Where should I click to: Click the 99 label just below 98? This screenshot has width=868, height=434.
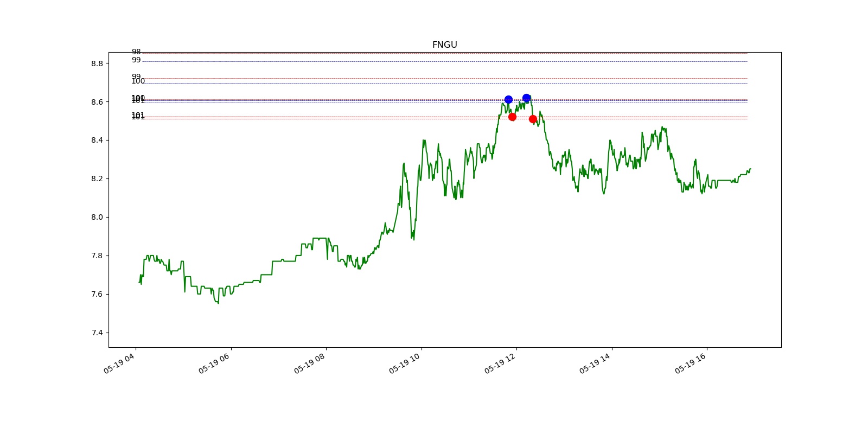(136, 60)
